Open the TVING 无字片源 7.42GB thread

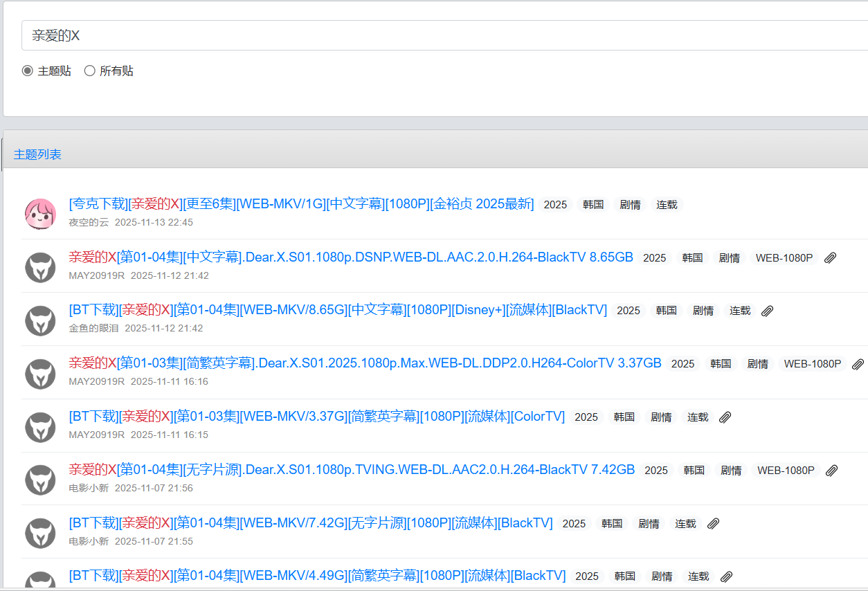pyautogui.click(x=352, y=470)
